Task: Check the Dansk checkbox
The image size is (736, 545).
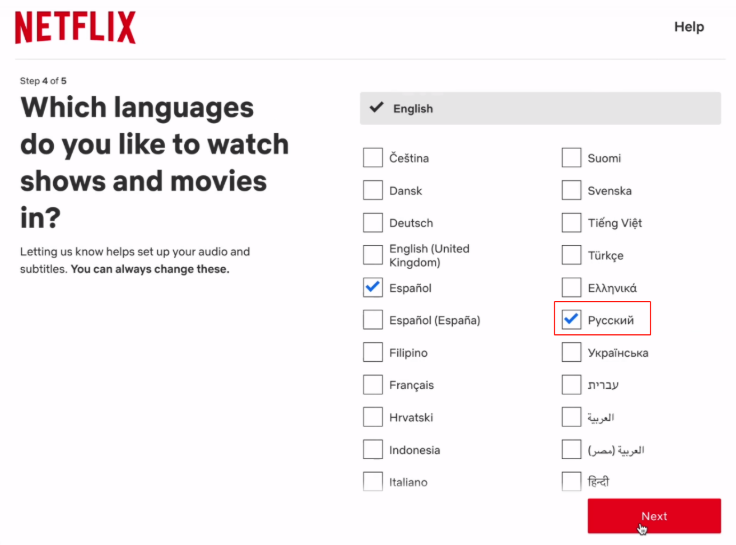Action: tap(373, 190)
